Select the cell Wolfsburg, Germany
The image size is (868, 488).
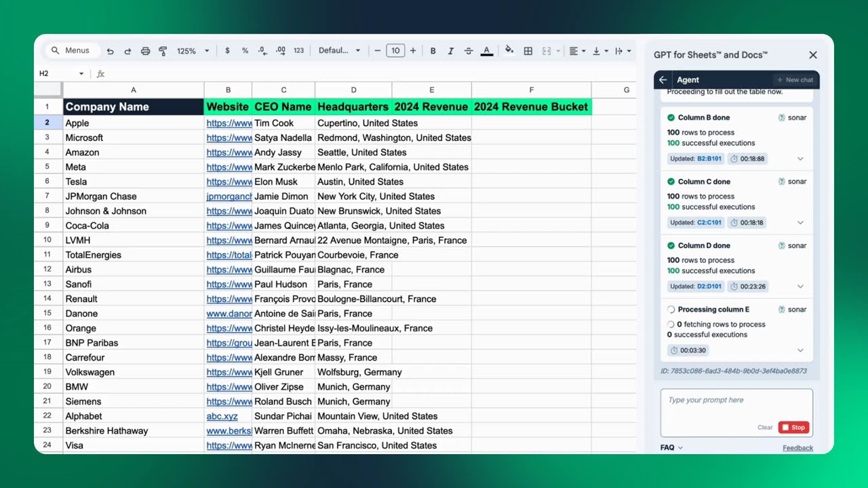[x=353, y=372]
